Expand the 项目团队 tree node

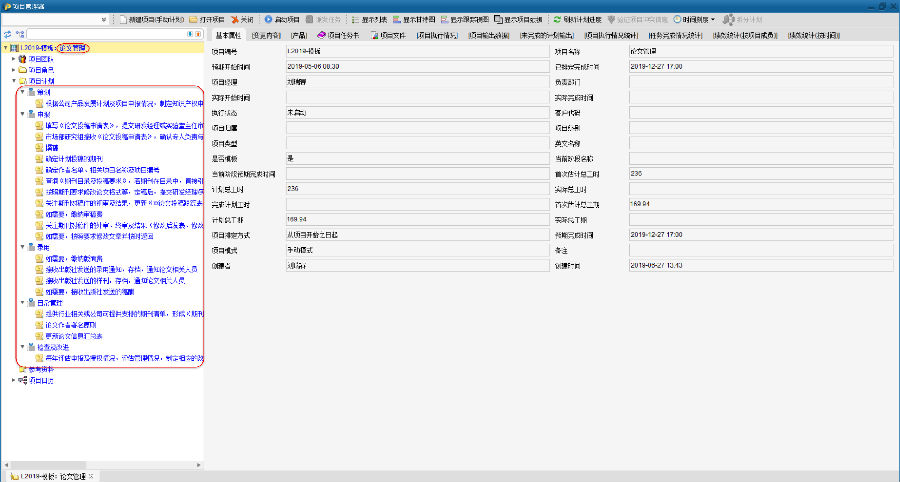tap(14, 59)
